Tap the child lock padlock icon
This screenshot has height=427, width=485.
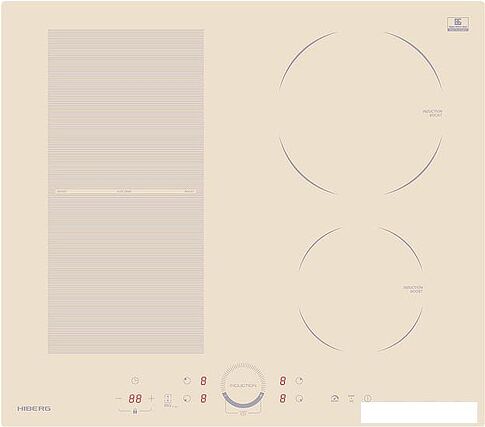click(135, 411)
